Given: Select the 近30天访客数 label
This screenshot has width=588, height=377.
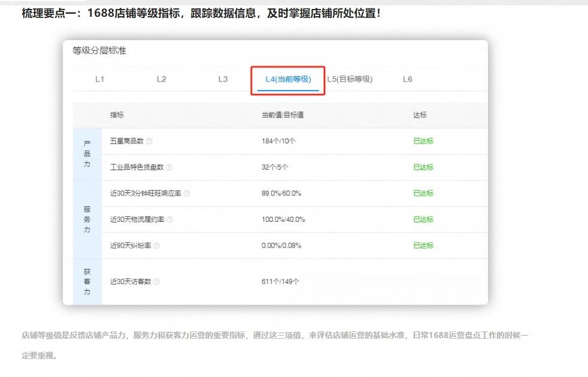Looking at the screenshot, I should pos(131,282).
